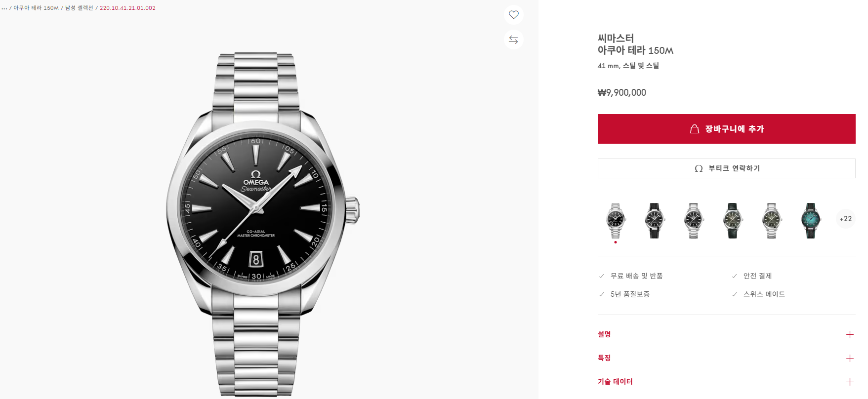Select the turquoise dial watch variant
The width and height of the screenshot is (868, 399).
click(811, 220)
